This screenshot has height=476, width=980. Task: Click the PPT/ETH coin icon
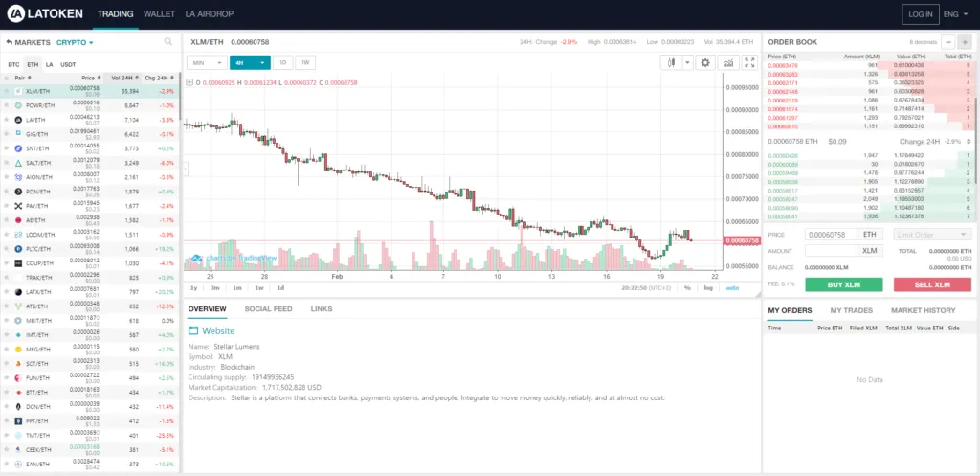pyautogui.click(x=19, y=421)
